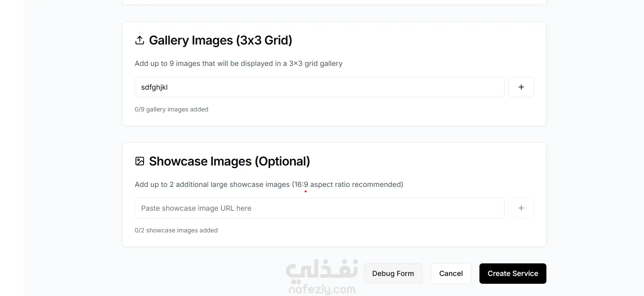
Task: Add the gallery image with plus button
Action: point(521,87)
